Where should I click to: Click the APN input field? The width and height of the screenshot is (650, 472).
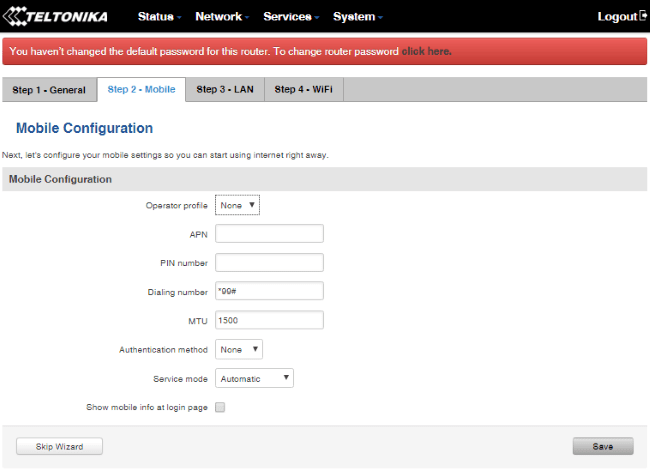[x=269, y=234]
